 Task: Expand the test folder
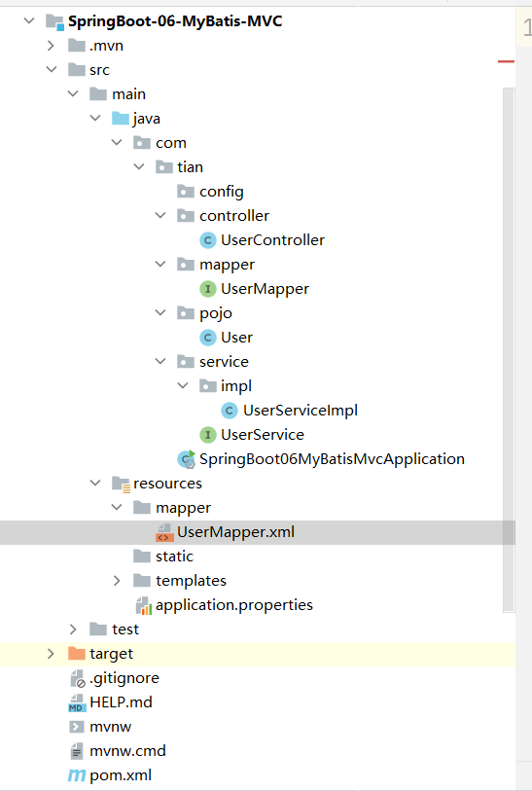[73, 629]
